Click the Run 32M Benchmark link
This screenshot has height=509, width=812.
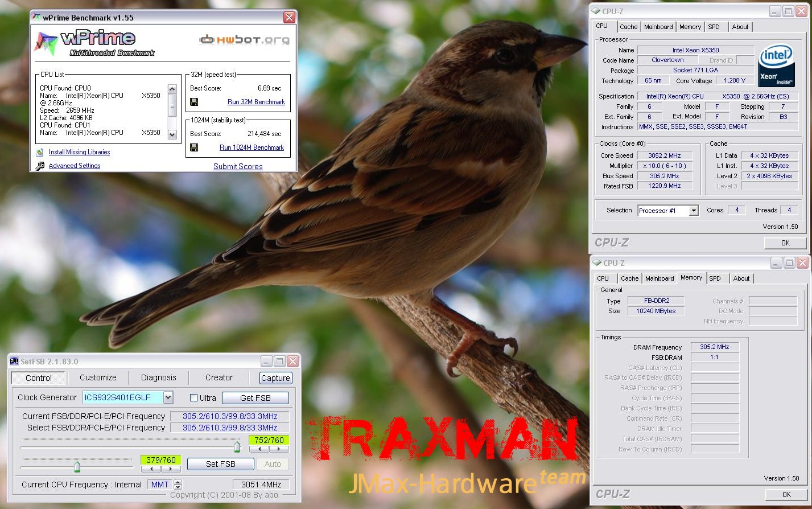point(256,102)
